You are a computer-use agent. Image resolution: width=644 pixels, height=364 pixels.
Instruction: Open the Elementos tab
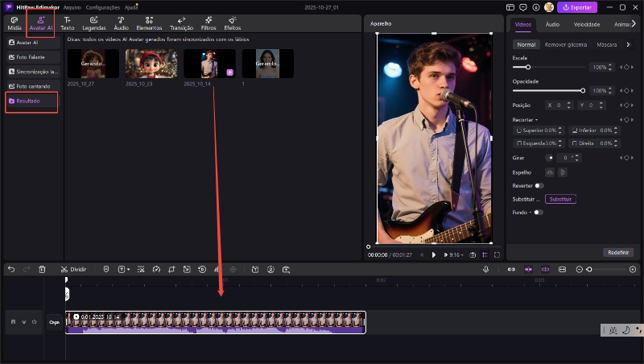[x=149, y=23]
